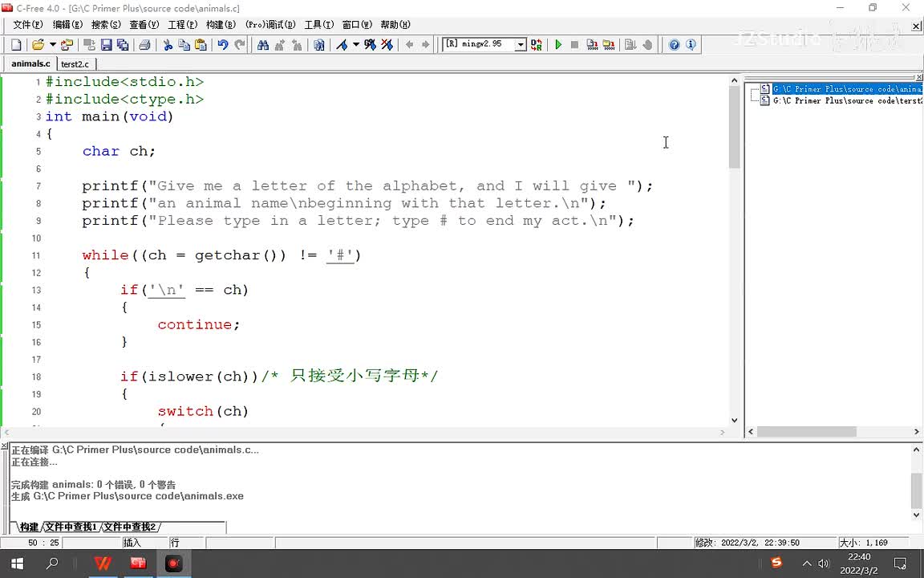Viewport: 924px width, 578px height.
Task: Click the info speech bubble icon
Action: pos(691,45)
